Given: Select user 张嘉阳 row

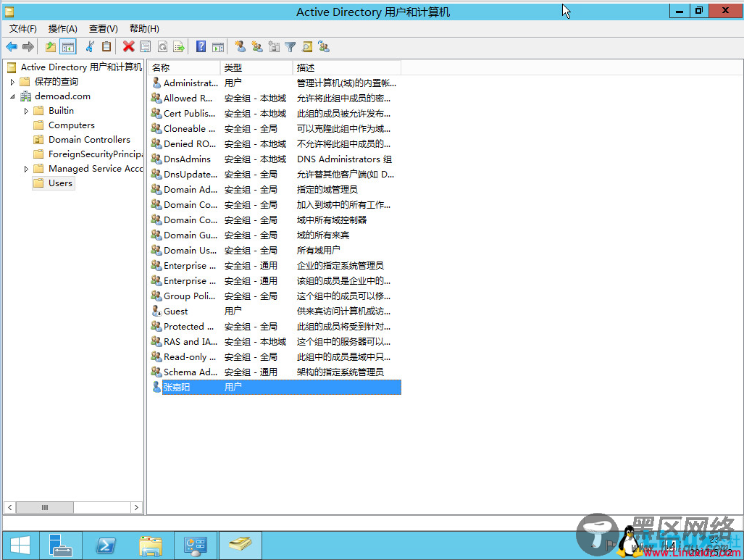Looking at the screenshot, I should pyautogui.click(x=275, y=388).
